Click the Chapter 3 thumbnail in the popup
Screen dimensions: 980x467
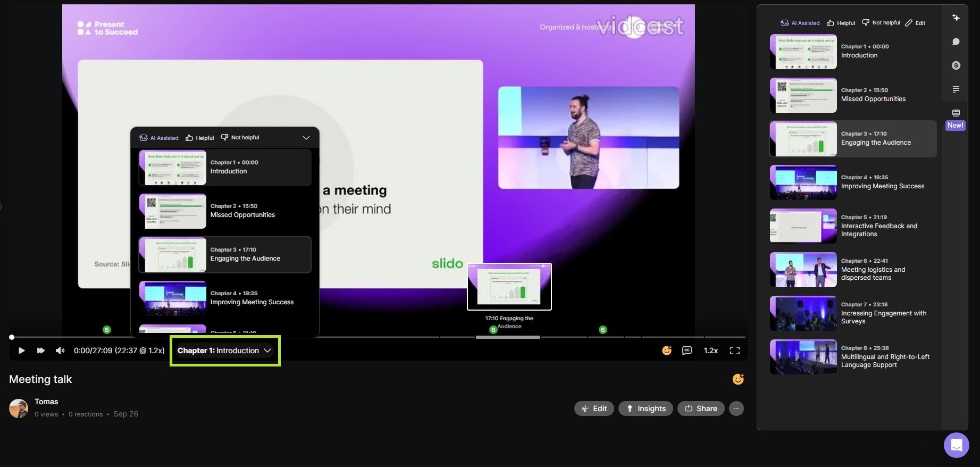click(173, 255)
